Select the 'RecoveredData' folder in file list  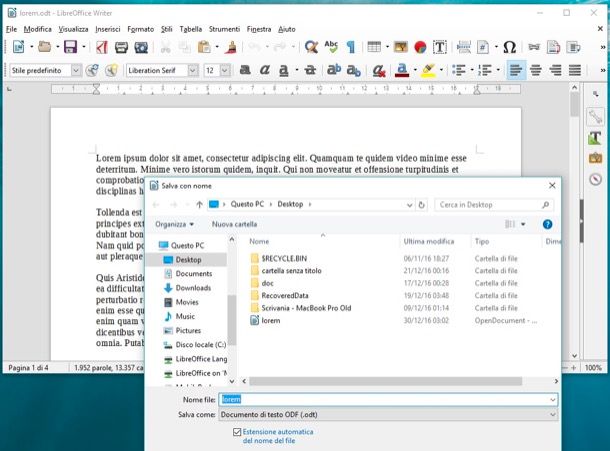(x=284, y=296)
